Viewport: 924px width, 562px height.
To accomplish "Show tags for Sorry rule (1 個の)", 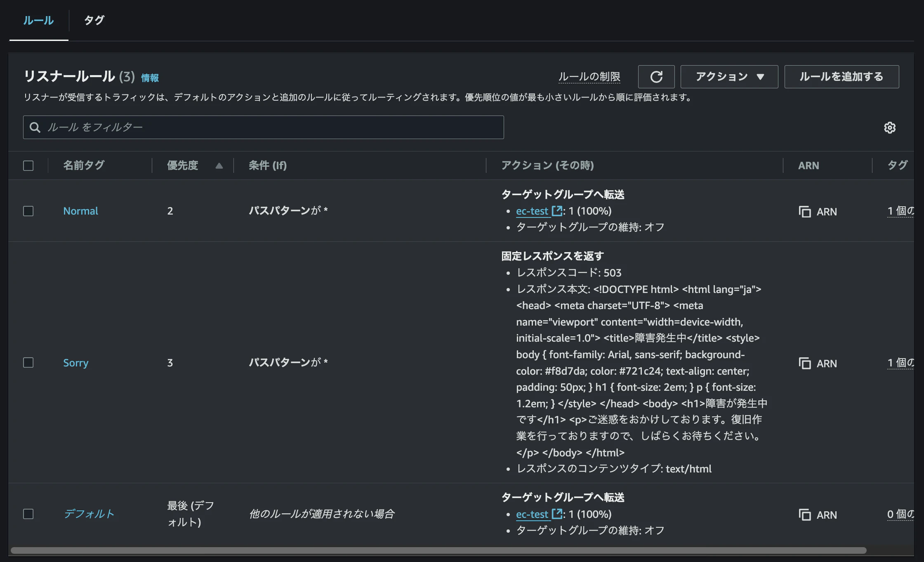I will click(x=900, y=363).
